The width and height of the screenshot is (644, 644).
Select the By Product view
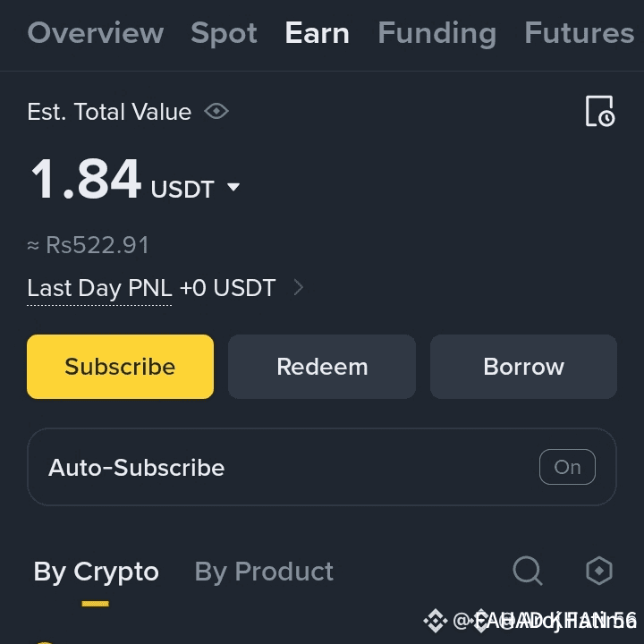[264, 572]
